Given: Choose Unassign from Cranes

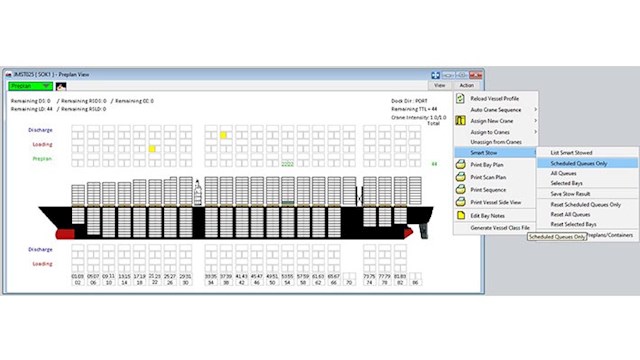Looking at the screenshot, I should (496, 142).
